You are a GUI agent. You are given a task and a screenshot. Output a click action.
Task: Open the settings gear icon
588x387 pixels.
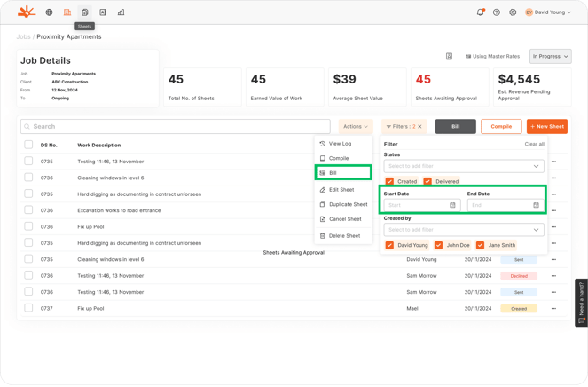coord(513,12)
